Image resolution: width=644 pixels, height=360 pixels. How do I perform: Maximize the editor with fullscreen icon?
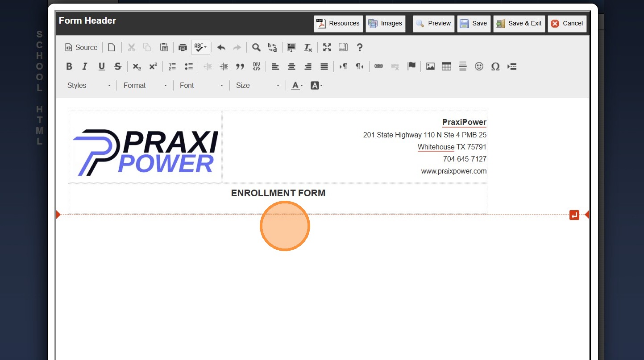[327, 47]
